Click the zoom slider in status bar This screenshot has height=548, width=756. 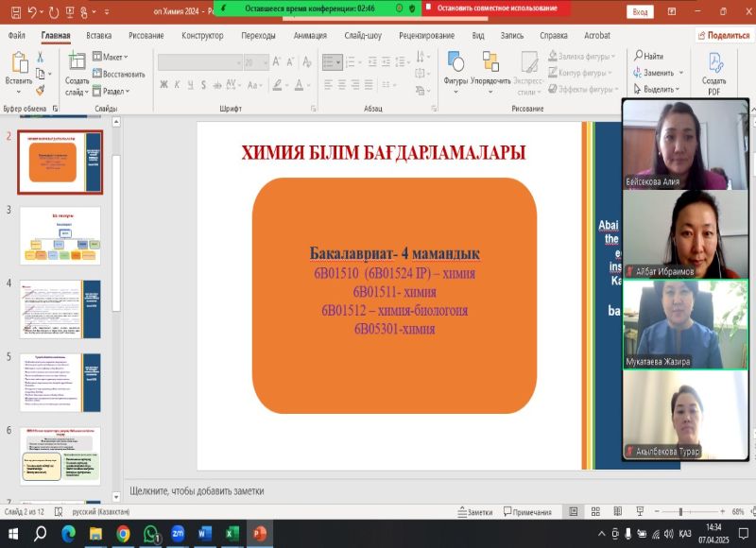(680, 511)
